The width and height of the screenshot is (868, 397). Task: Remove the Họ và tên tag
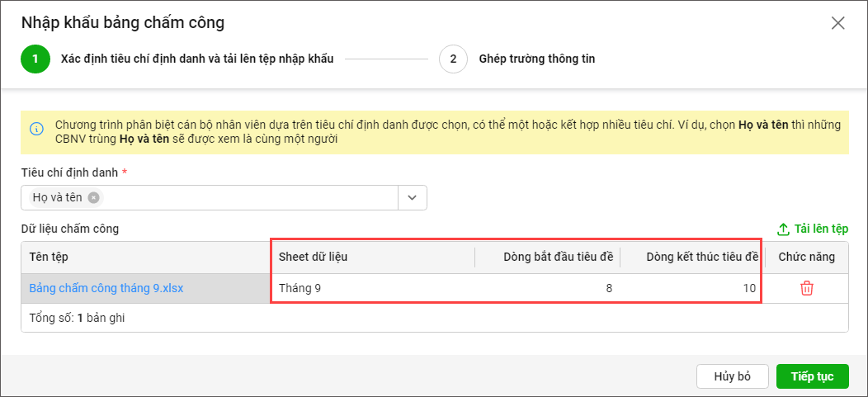click(94, 197)
